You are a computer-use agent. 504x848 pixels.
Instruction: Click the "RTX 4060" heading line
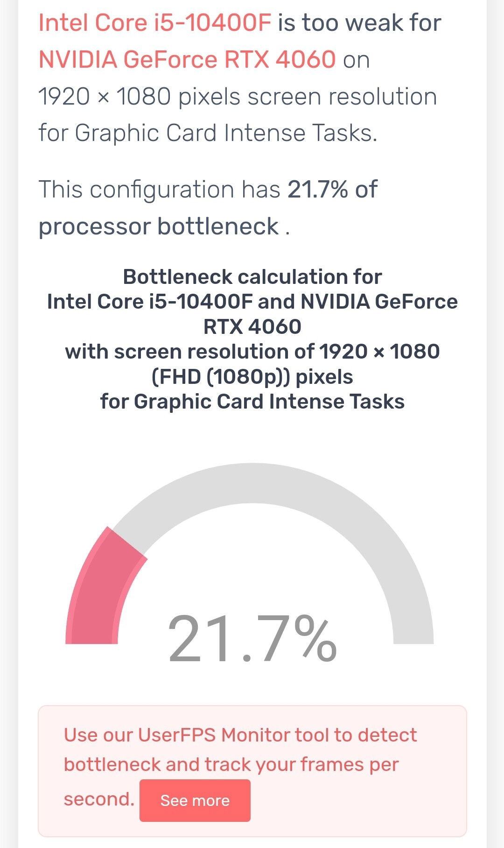tap(252, 326)
